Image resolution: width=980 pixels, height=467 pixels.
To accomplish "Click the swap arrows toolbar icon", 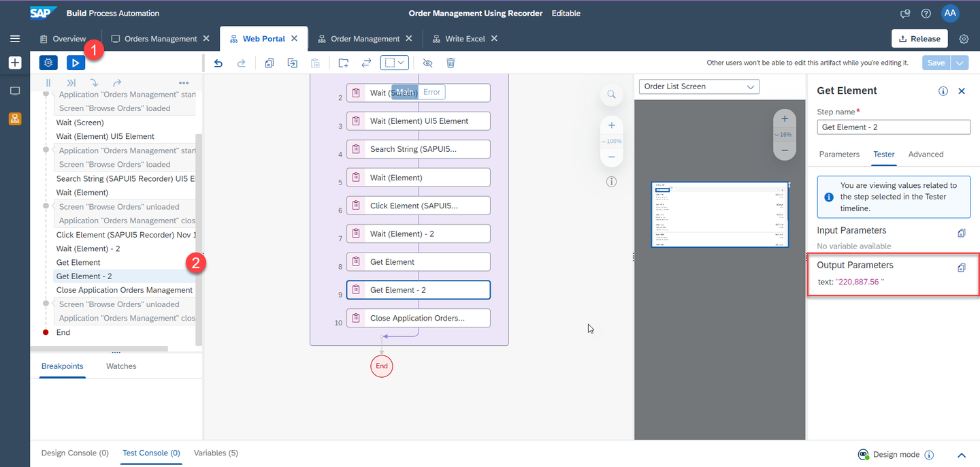I will click(366, 63).
